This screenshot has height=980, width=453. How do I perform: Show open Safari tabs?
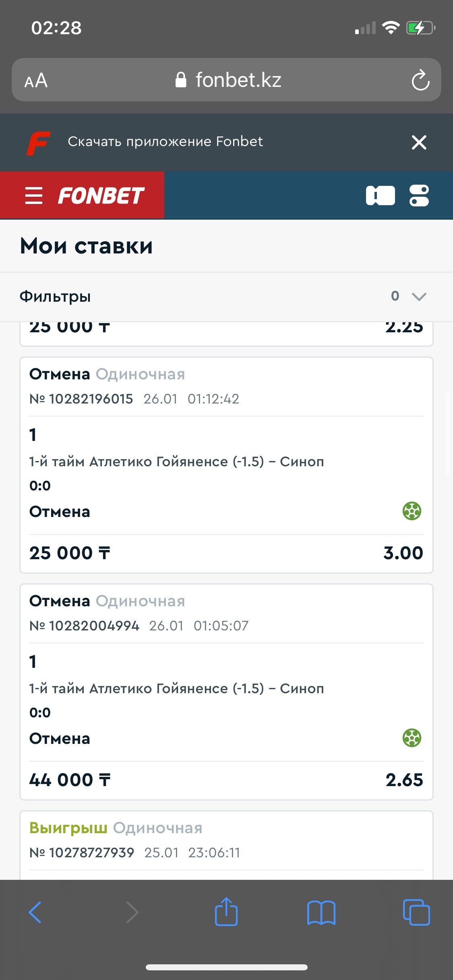pyautogui.click(x=416, y=912)
